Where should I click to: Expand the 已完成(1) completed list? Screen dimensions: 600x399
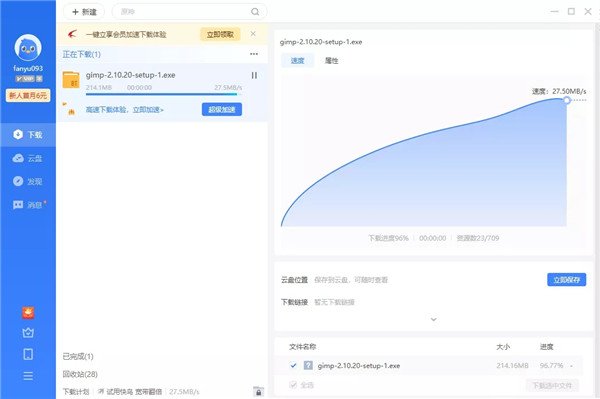coord(78,357)
